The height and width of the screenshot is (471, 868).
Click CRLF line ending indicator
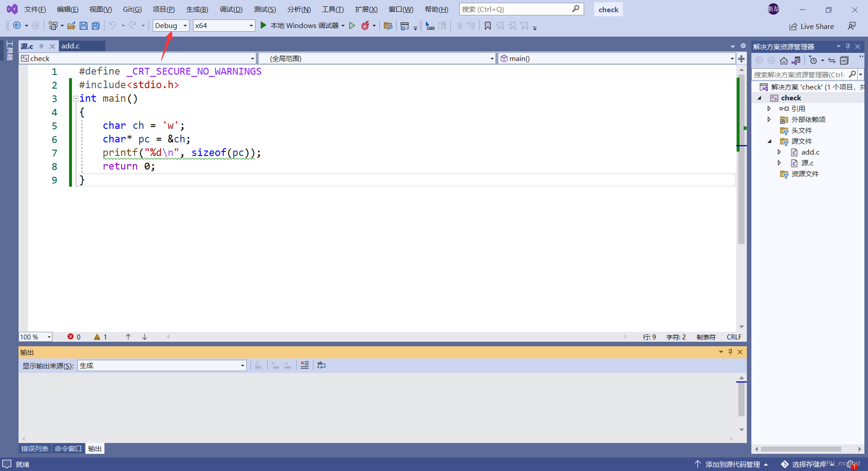click(734, 337)
